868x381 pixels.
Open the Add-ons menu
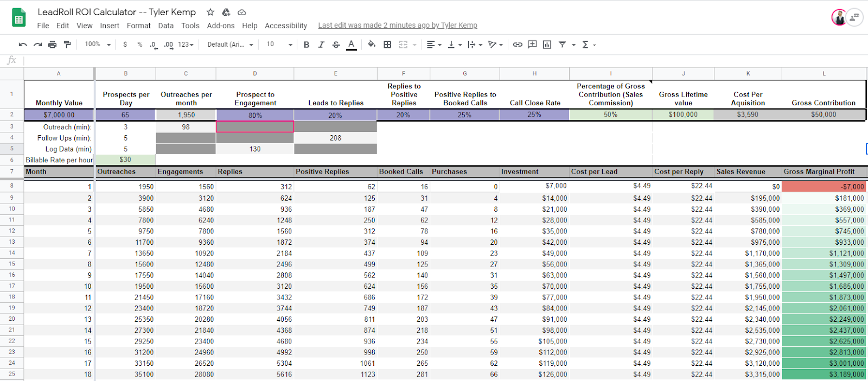[220, 26]
